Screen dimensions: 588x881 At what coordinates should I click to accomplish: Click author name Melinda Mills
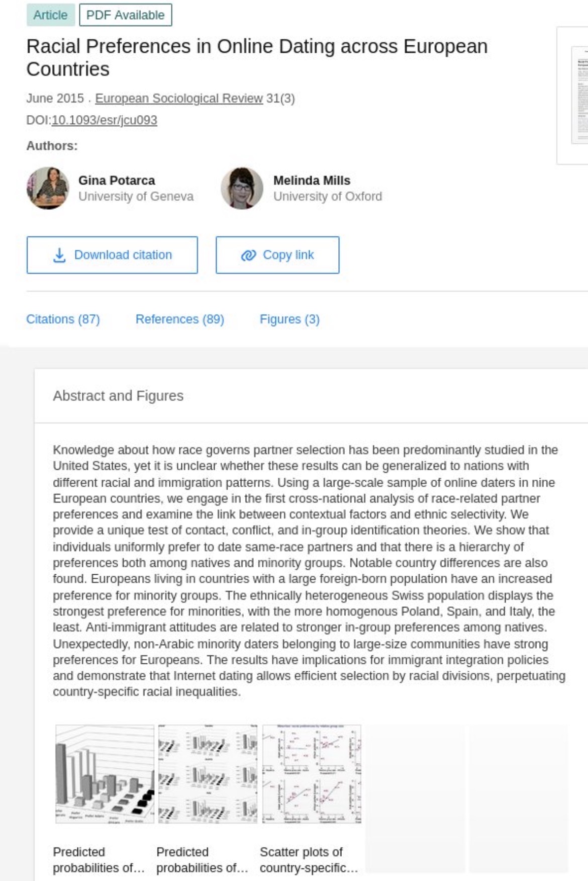click(x=312, y=180)
